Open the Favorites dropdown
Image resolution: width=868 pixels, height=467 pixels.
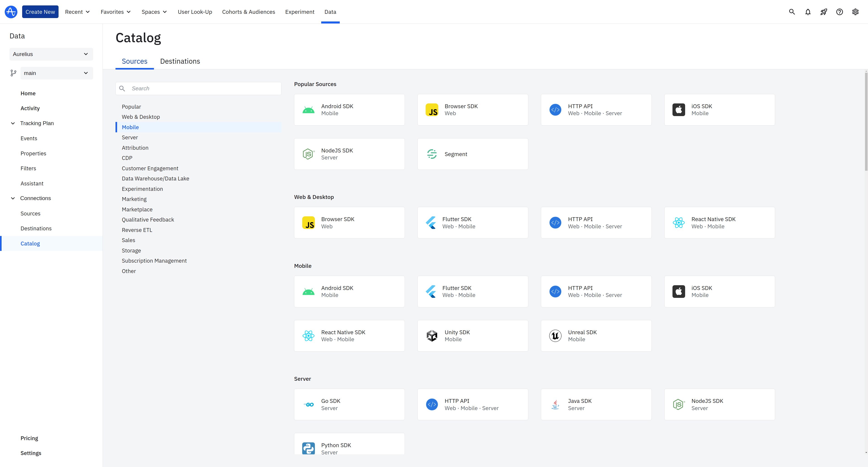tap(116, 12)
